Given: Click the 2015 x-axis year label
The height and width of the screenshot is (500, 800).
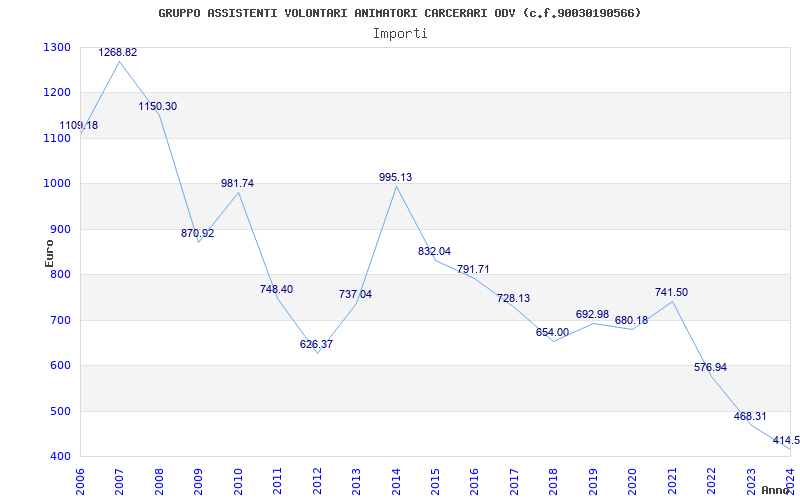Looking at the screenshot, I should click(435, 480).
